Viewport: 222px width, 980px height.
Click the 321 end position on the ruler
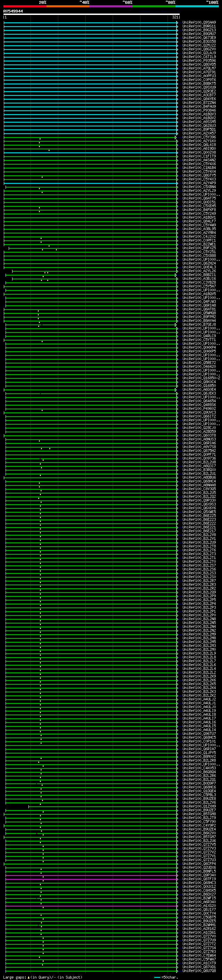click(x=175, y=17)
